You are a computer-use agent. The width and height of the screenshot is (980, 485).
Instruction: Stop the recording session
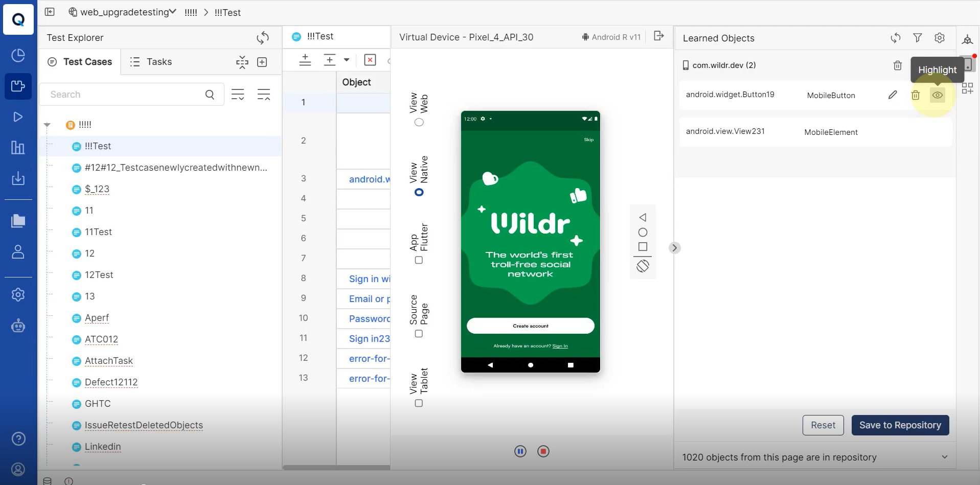[x=543, y=451]
